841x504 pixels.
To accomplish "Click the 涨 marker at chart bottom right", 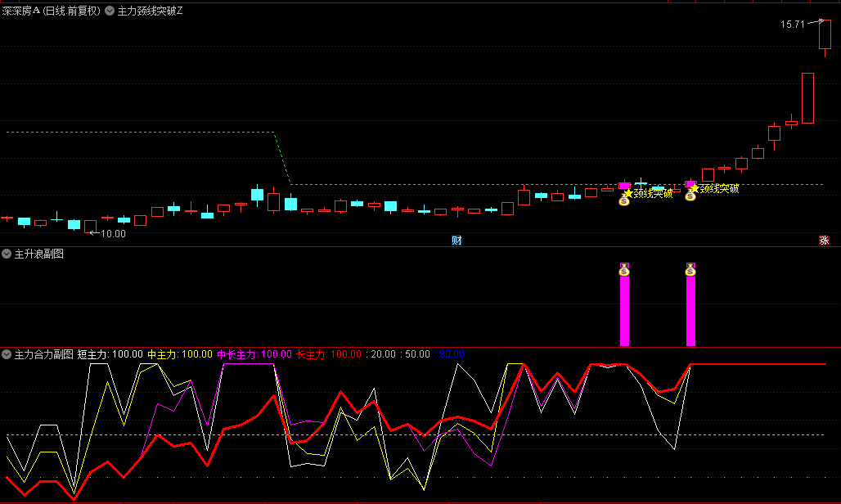I will (x=824, y=241).
